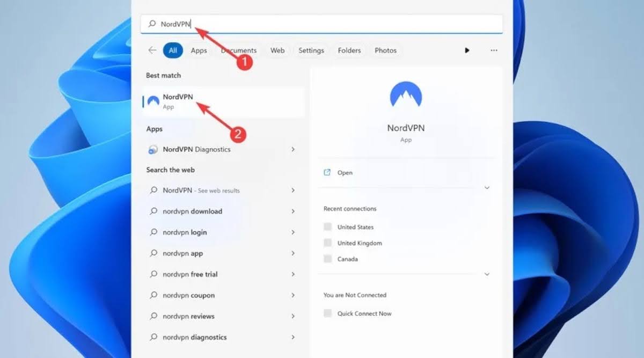This screenshot has height=358, width=644.
Task: Switch to the Photos filter tab
Action: coord(385,50)
